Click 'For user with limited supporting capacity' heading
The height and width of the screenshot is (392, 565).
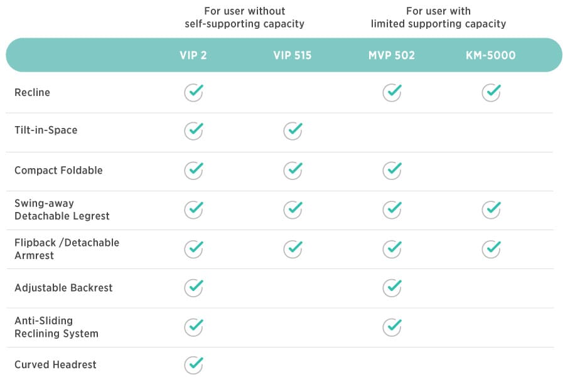438,18
